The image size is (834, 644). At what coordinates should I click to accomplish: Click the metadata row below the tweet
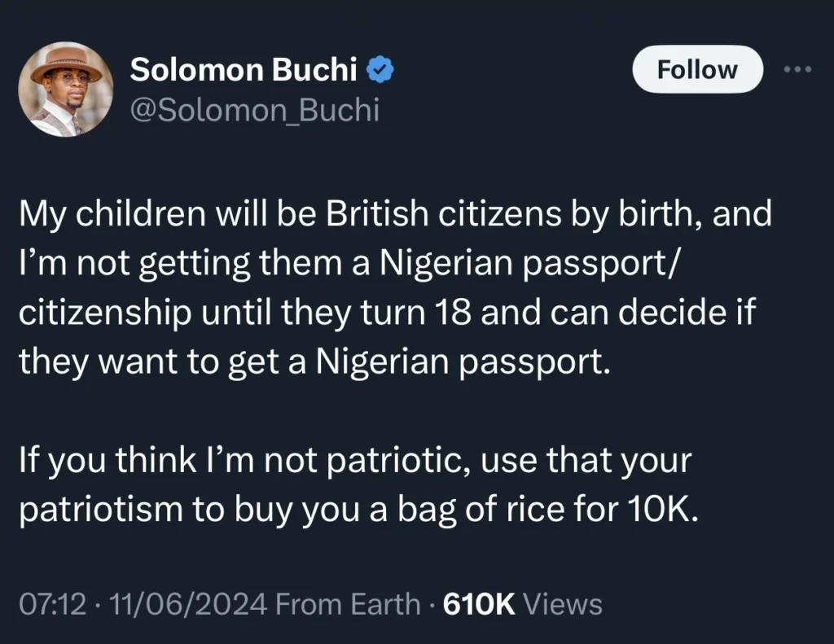tap(309, 604)
